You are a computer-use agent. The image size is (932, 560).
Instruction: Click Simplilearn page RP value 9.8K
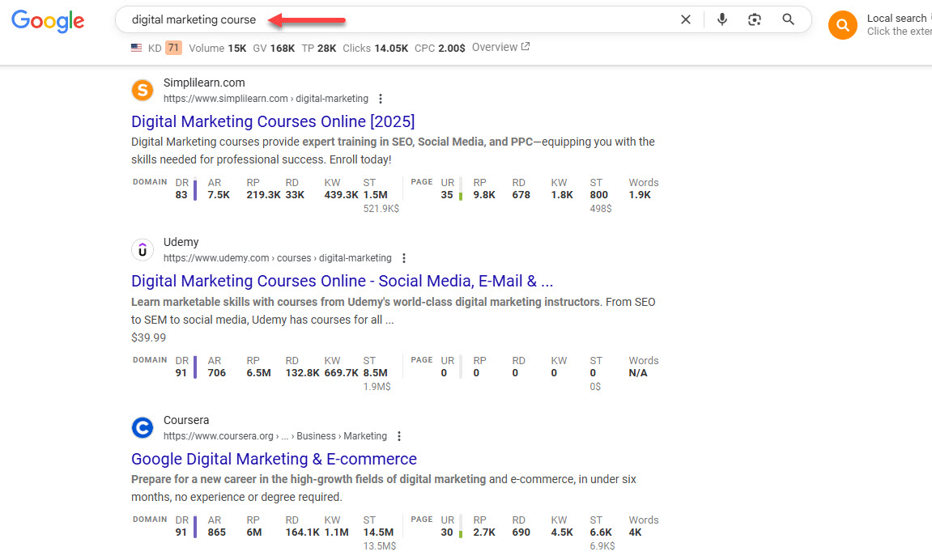click(484, 195)
